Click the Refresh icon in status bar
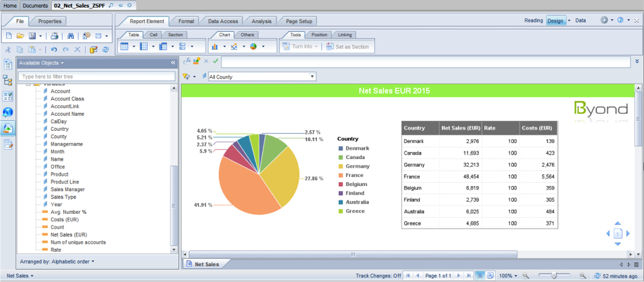The width and height of the screenshot is (644, 282). pyautogui.click(x=596, y=276)
